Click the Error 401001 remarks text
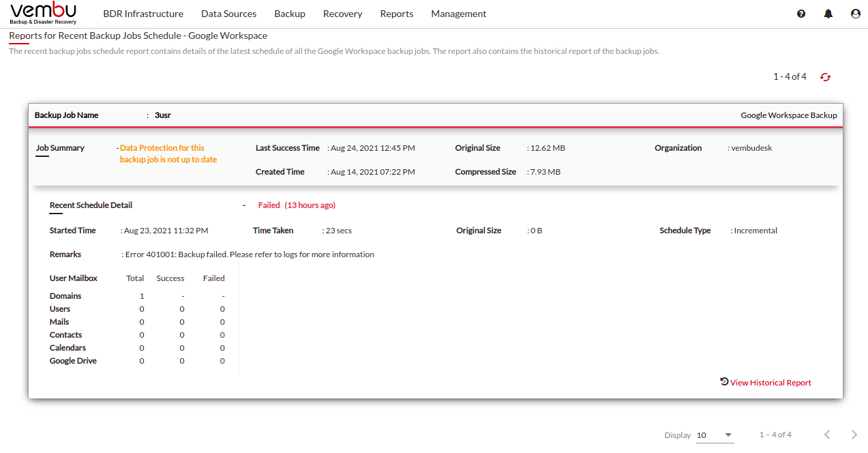This screenshot has height=453, width=868. pos(250,254)
